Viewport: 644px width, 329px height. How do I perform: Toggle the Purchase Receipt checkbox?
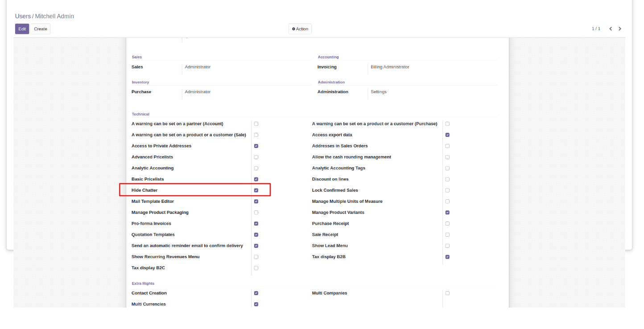[x=447, y=224]
